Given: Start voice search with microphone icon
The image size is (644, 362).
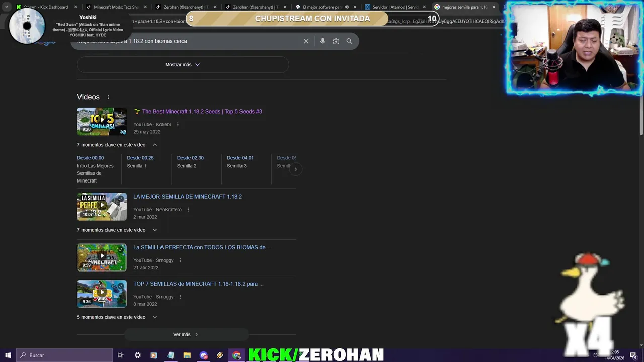Looking at the screenshot, I should point(323,41).
